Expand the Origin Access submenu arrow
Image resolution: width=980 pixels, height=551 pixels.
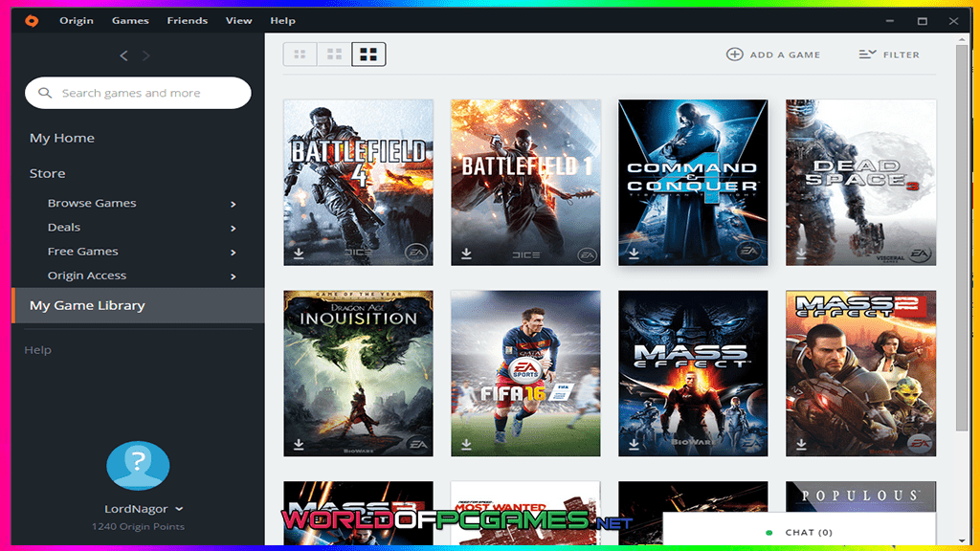[x=234, y=276]
